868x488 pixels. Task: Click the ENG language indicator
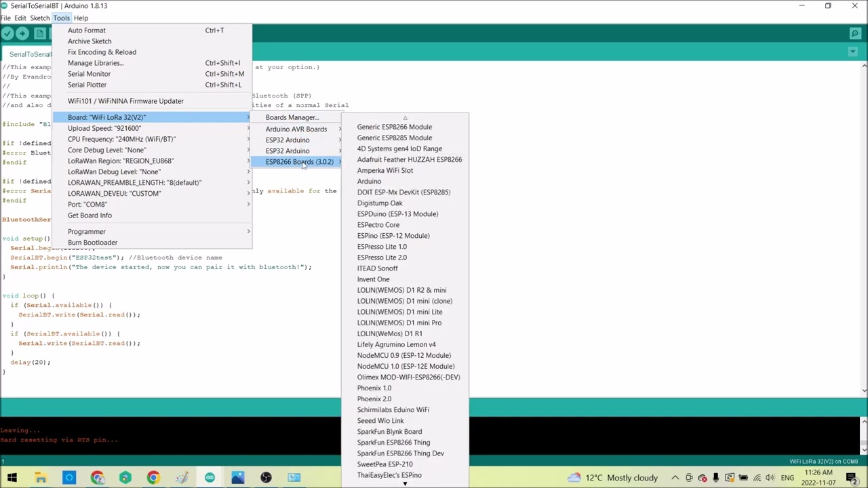[x=787, y=478]
